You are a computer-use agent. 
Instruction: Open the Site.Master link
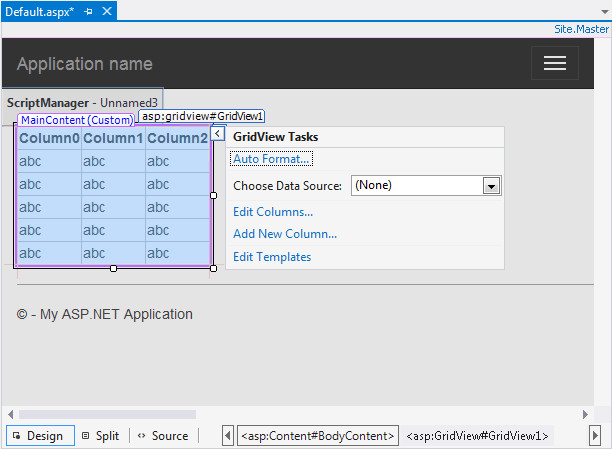coord(581,30)
